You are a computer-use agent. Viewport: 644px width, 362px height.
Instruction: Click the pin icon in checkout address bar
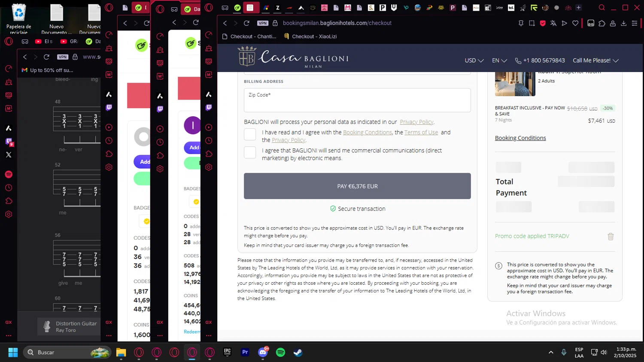(x=521, y=23)
